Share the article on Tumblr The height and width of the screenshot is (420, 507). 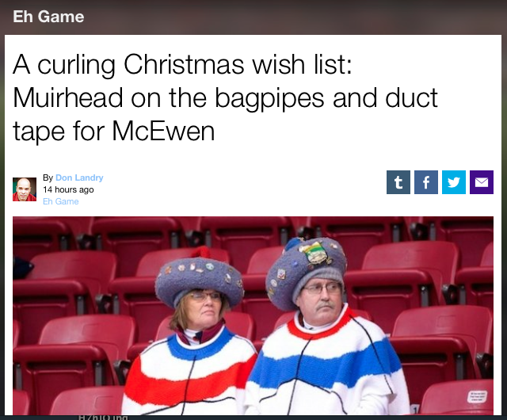coord(398,182)
